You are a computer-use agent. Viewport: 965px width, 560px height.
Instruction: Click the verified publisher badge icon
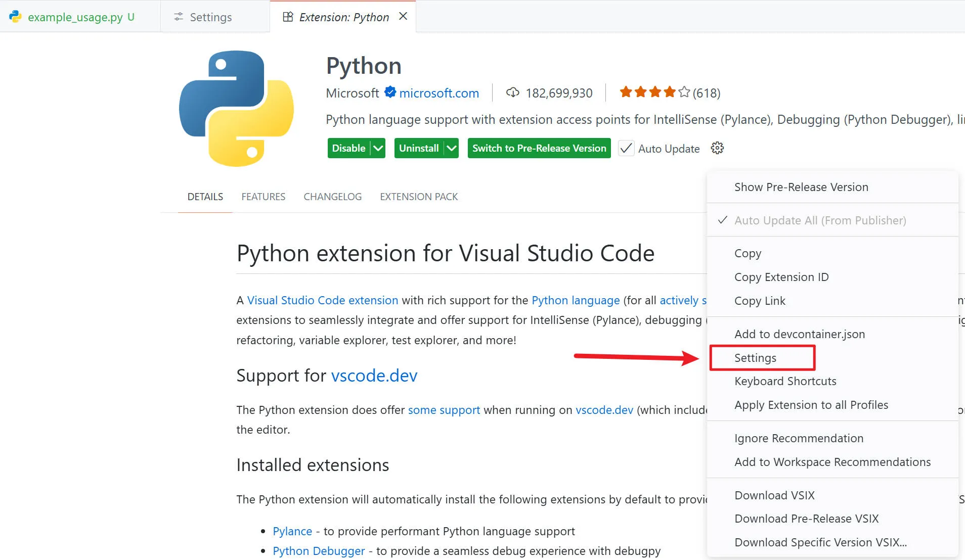[x=390, y=92]
